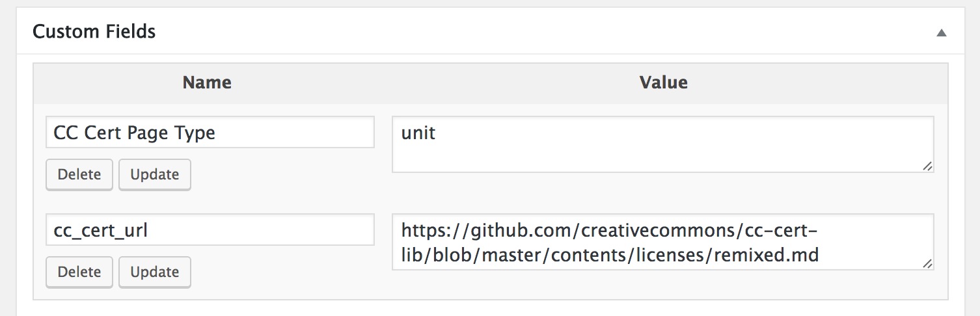This screenshot has height=316, width=980.
Task: Delete the CC Cert Page Type field
Action: (79, 174)
